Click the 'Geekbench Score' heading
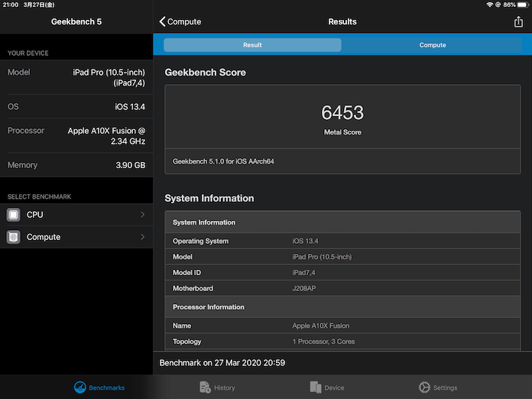Image resolution: width=532 pixels, height=399 pixels. point(205,73)
